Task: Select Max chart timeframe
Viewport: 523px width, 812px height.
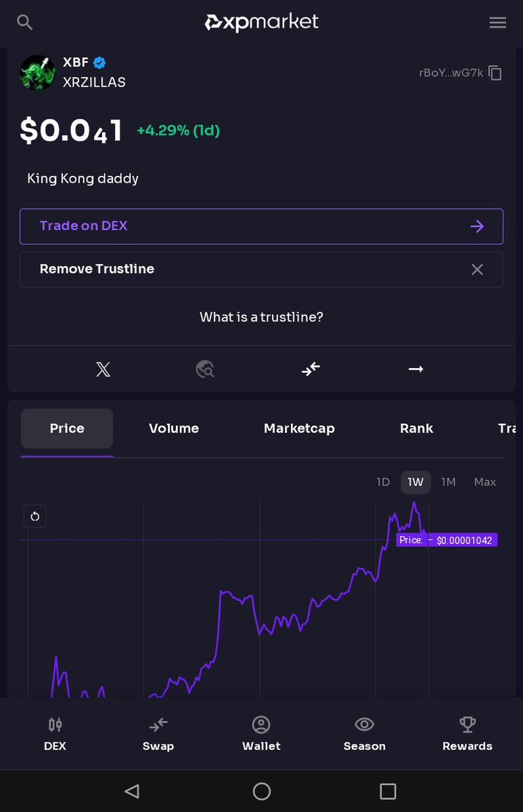Action: coord(484,482)
